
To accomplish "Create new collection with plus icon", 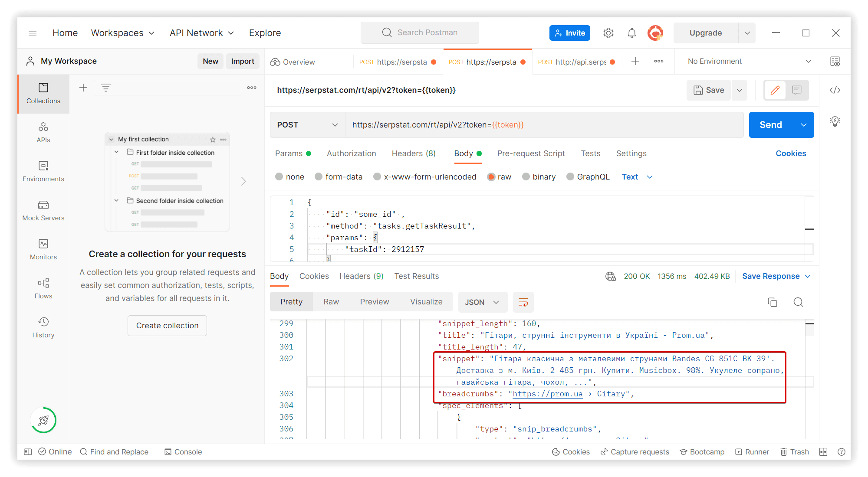I will pos(83,88).
